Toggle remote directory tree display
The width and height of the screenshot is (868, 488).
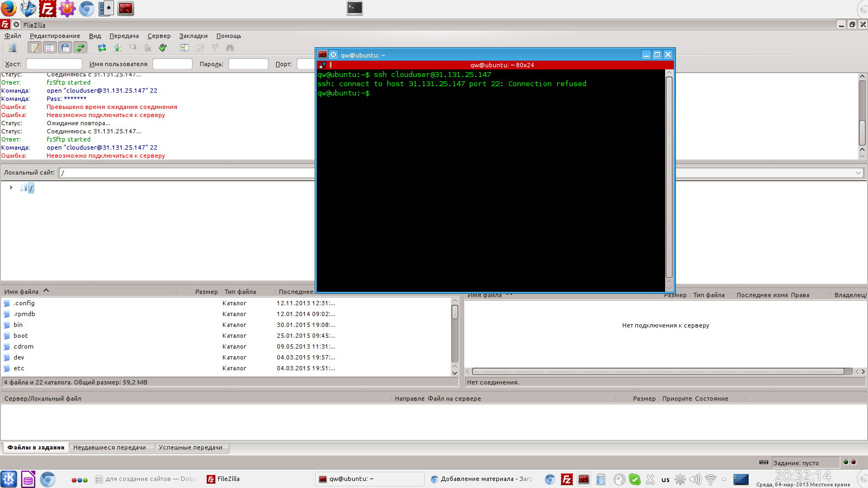[65, 48]
